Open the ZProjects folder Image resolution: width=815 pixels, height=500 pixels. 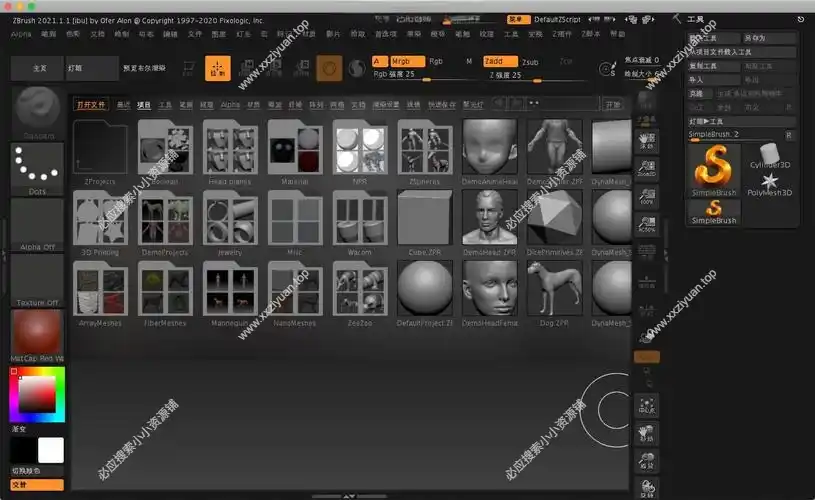(101, 150)
